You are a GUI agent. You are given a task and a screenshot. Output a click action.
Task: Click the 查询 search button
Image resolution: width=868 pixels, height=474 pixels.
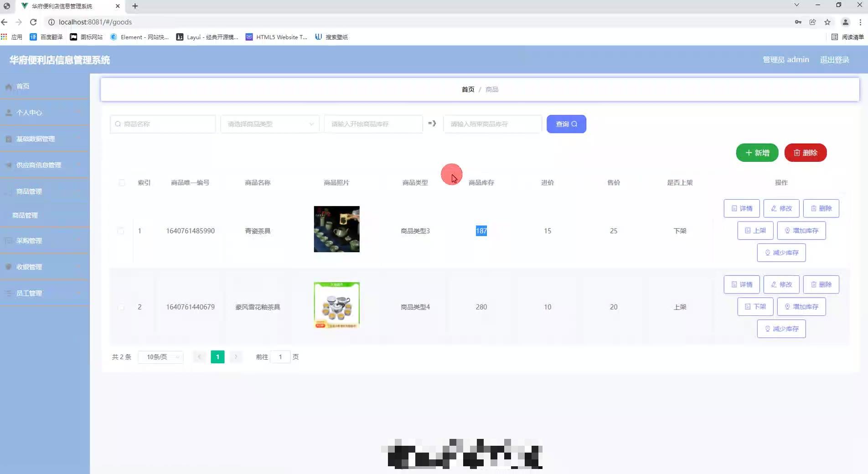(566, 124)
